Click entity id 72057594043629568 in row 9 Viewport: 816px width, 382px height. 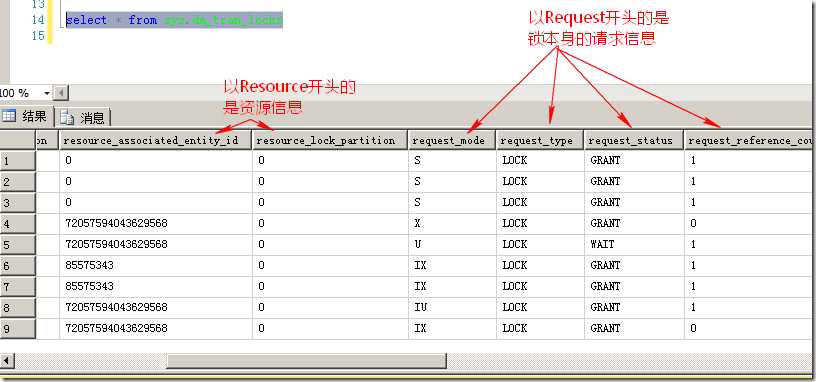click(156, 328)
